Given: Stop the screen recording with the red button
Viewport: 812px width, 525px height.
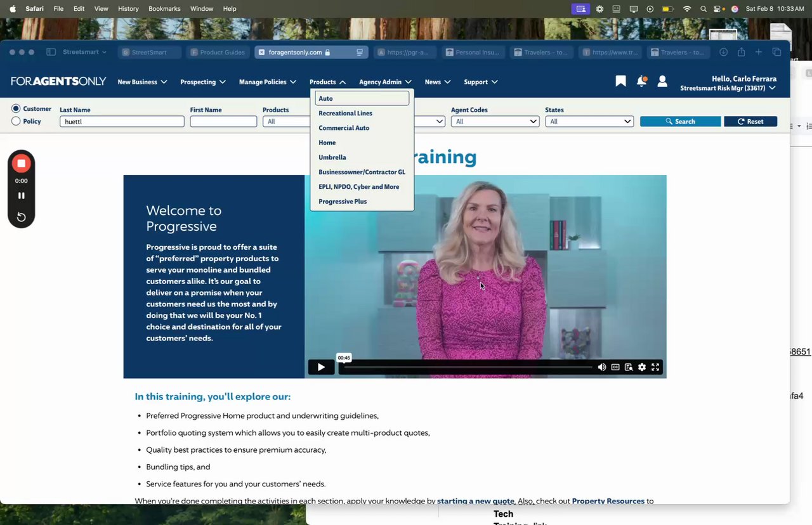Looking at the screenshot, I should point(21,164).
